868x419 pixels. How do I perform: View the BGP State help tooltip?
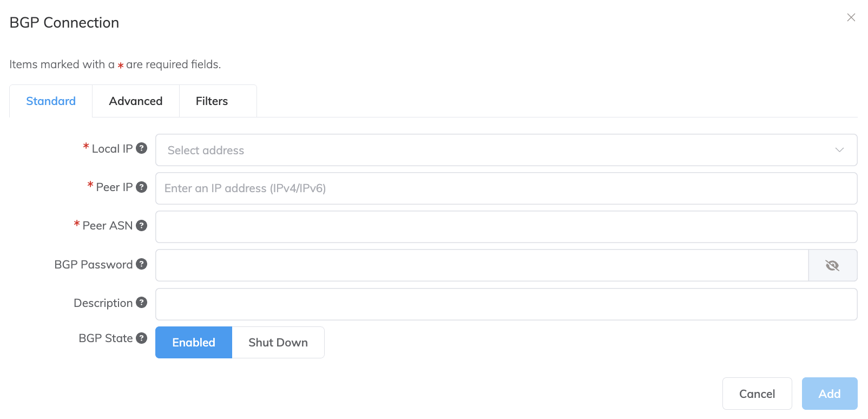(x=141, y=338)
